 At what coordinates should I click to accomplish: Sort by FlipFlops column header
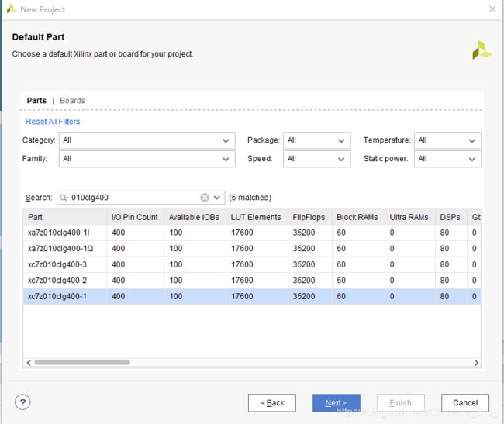pos(310,217)
